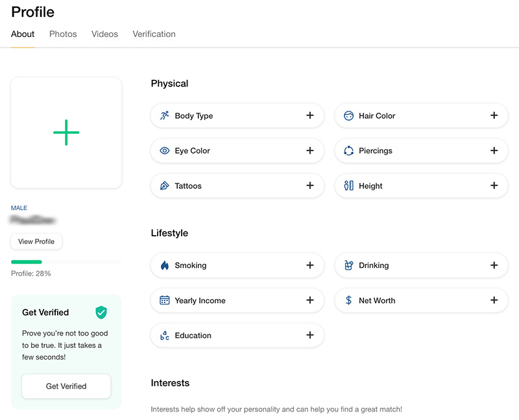This screenshot has width=519, height=420.
Task: Select the About tab
Action: point(23,34)
